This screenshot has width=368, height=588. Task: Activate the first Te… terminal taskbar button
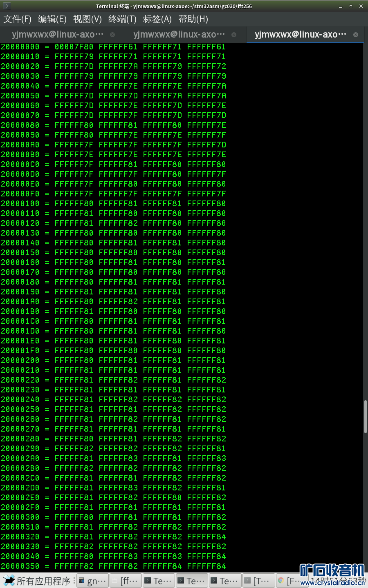click(159, 581)
